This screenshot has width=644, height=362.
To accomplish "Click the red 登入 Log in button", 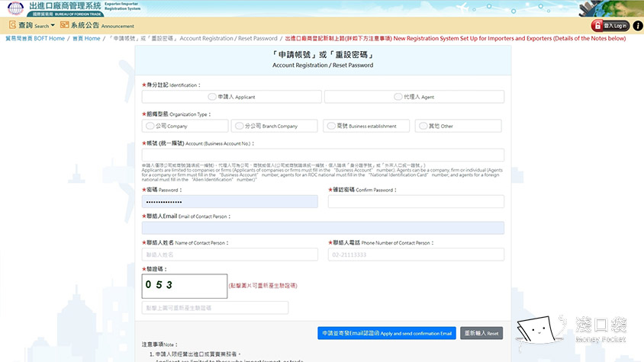I will click(x=610, y=25).
